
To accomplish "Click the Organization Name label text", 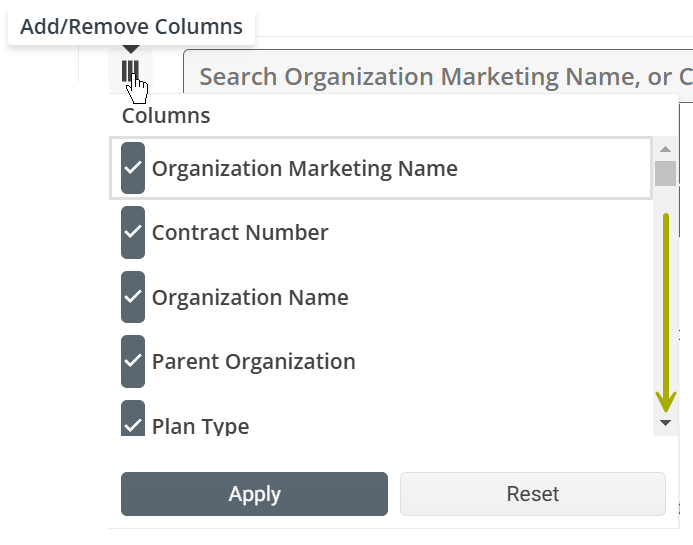I will [250, 297].
